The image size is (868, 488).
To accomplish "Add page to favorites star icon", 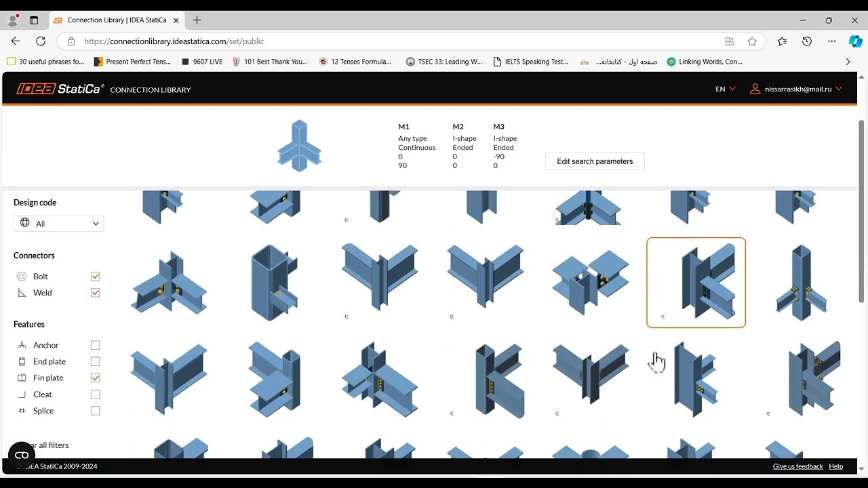I will point(752,41).
